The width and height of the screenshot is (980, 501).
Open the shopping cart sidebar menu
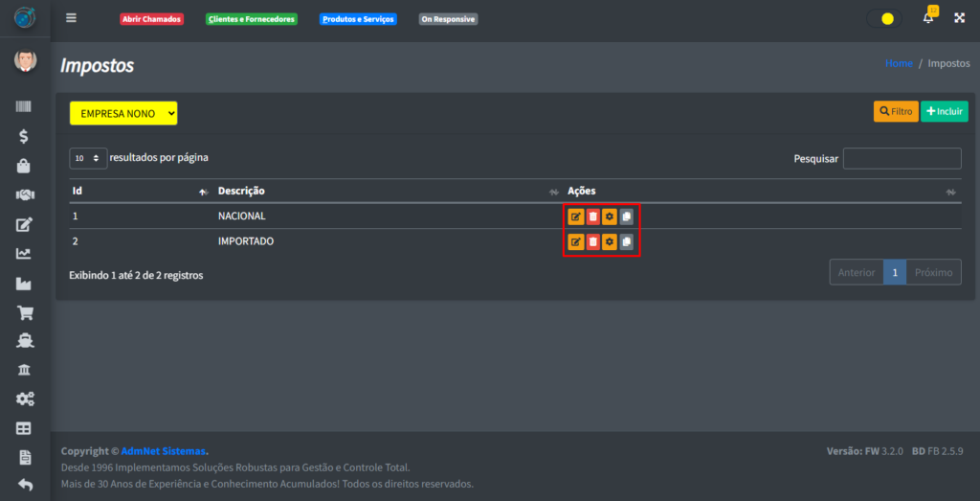24,313
